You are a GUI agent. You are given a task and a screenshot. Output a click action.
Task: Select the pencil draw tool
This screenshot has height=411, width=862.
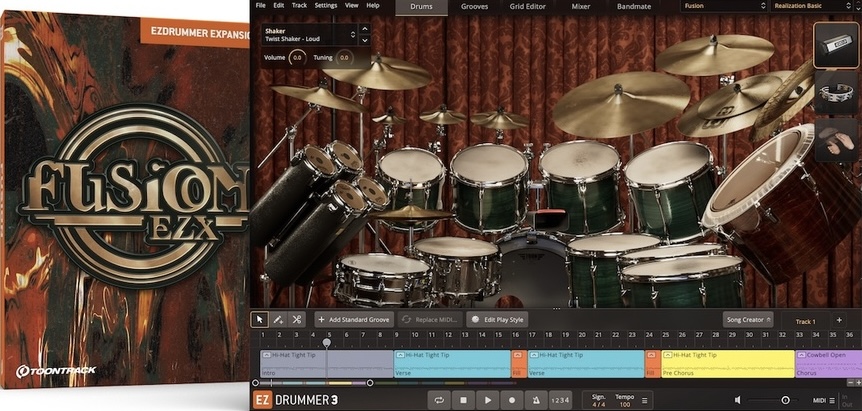[x=278, y=319]
